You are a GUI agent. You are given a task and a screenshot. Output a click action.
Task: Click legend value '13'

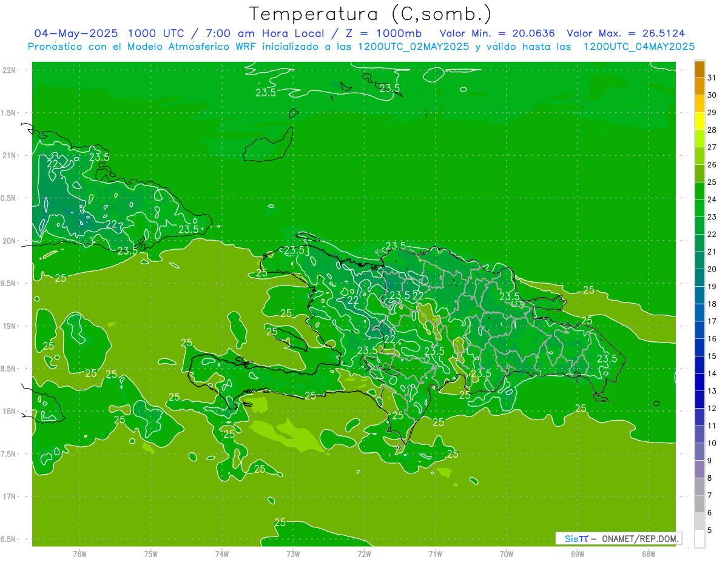click(x=712, y=391)
